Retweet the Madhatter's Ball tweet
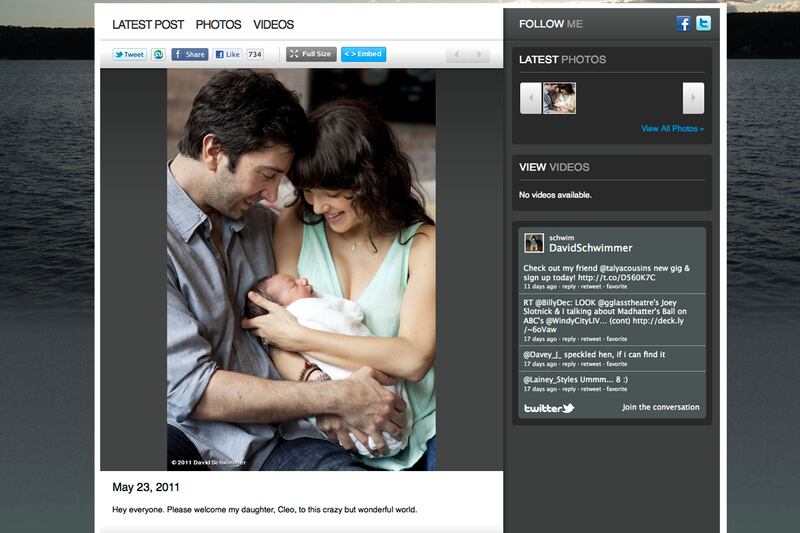This screenshot has width=800, height=533. pos(591,339)
